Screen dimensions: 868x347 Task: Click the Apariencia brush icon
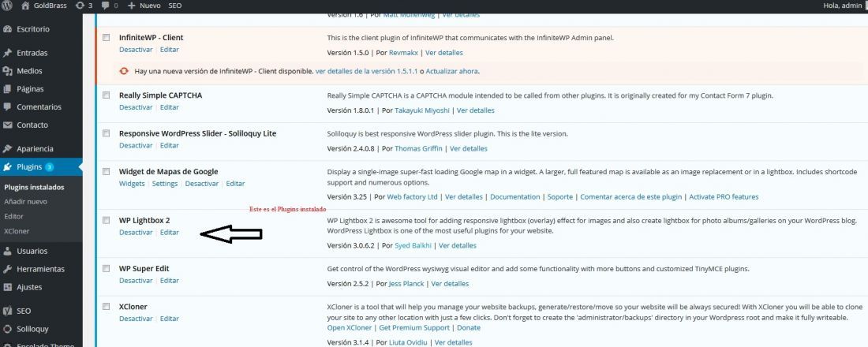8,149
